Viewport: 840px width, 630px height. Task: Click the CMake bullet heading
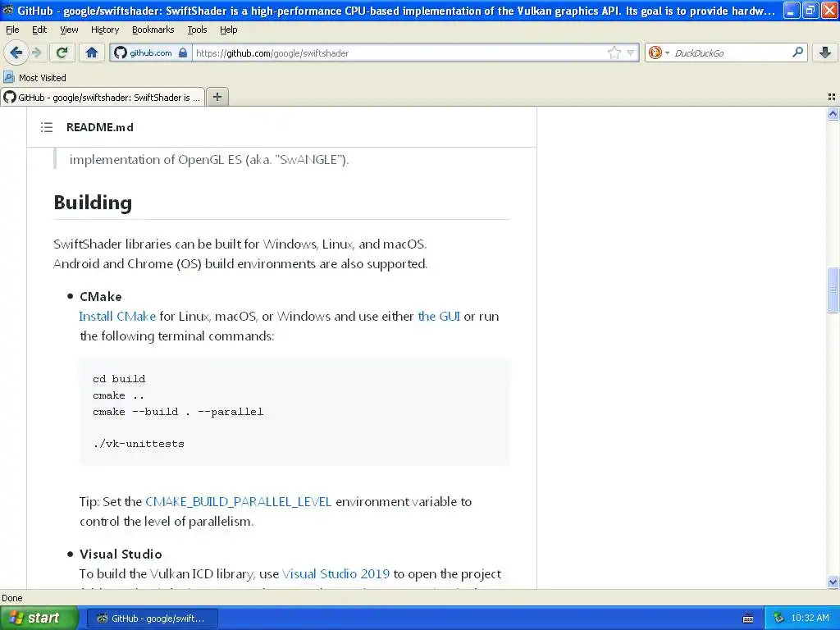tap(101, 296)
